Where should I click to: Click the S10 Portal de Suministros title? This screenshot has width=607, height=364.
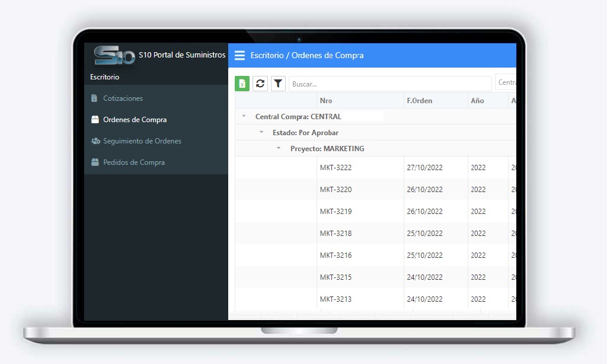point(182,55)
